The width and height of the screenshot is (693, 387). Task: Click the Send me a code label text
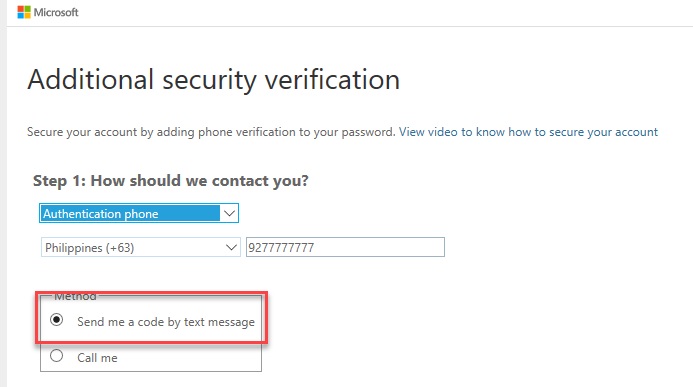click(x=166, y=322)
